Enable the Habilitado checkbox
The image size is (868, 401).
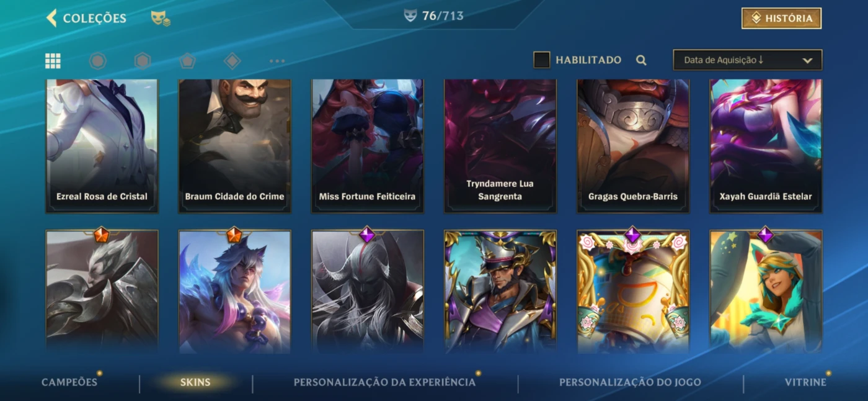click(542, 60)
